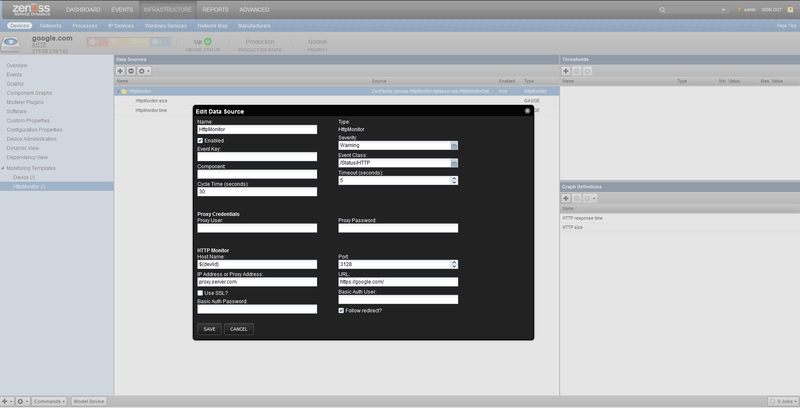Screen dimensions: 800x408
Task: Click the CANCEL button
Action: (239, 329)
